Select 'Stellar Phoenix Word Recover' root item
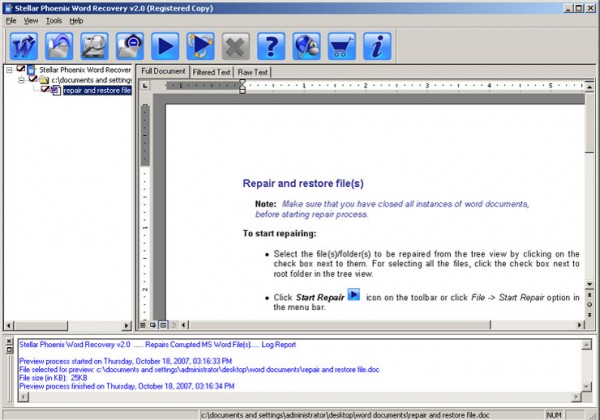The height and width of the screenshot is (420, 600). (x=85, y=70)
